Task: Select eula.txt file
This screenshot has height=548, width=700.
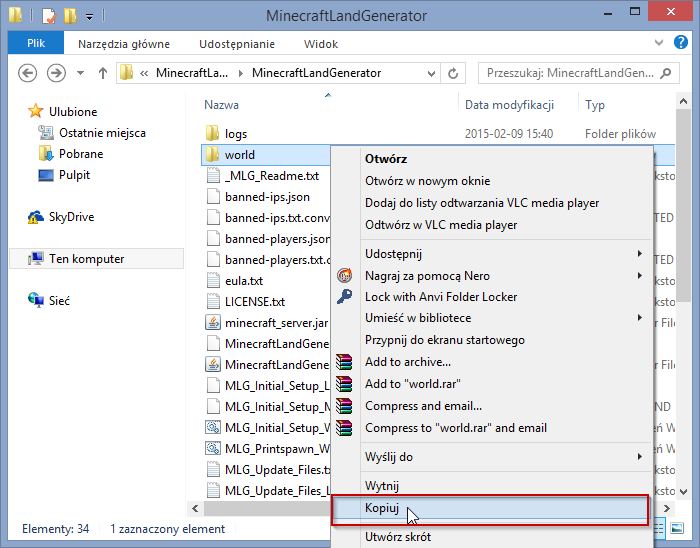Action: [x=244, y=281]
